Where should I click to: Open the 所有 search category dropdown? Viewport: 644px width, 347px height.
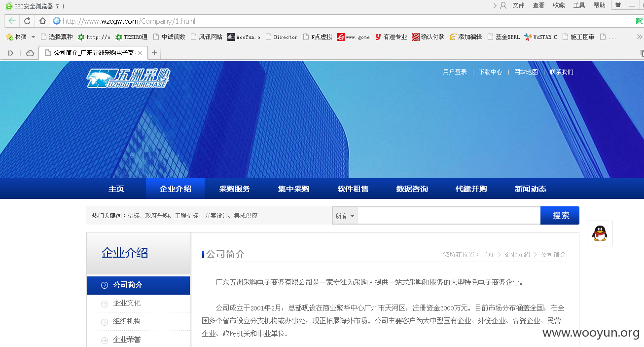click(x=345, y=216)
